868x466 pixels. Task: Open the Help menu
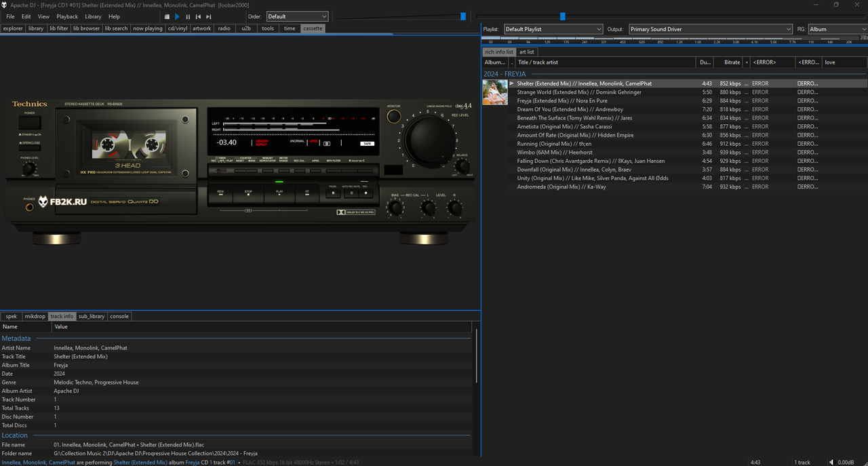[114, 16]
